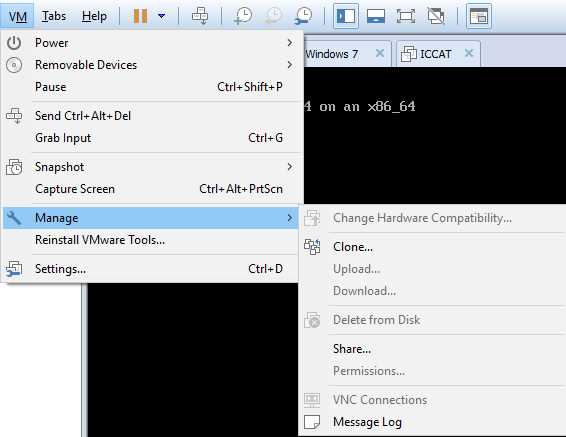Click the orange Pause VM toolbar icon
Viewport: 566px width, 437px height.
(x=140, y=16)
